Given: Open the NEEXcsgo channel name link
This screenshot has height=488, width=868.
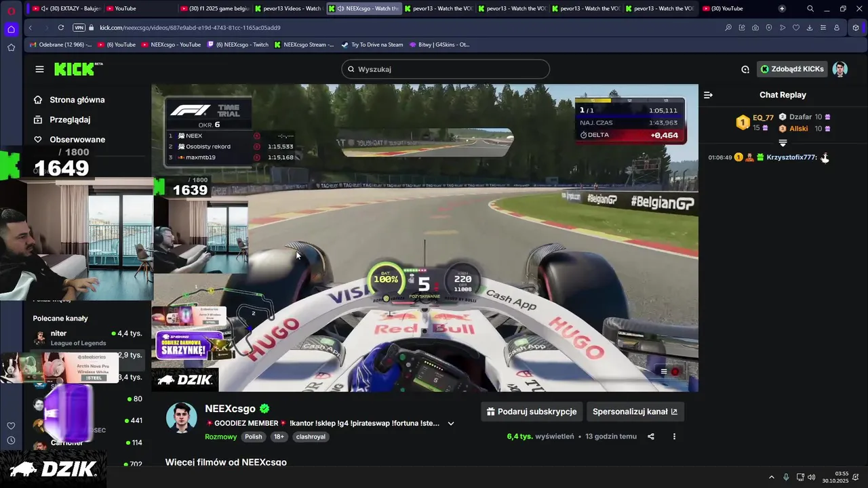Looking at the screenshot, I should coord(230,409).
